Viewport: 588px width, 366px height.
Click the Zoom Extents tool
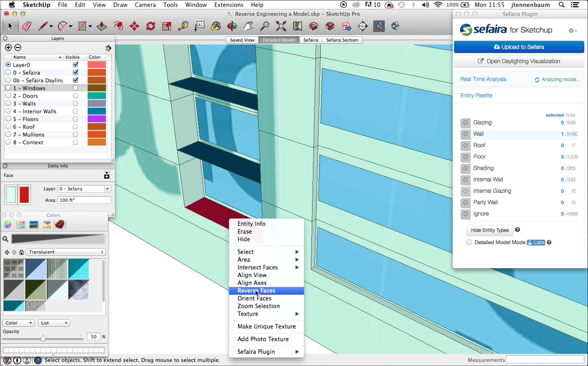pyautogui.click(x=281, y=26)
